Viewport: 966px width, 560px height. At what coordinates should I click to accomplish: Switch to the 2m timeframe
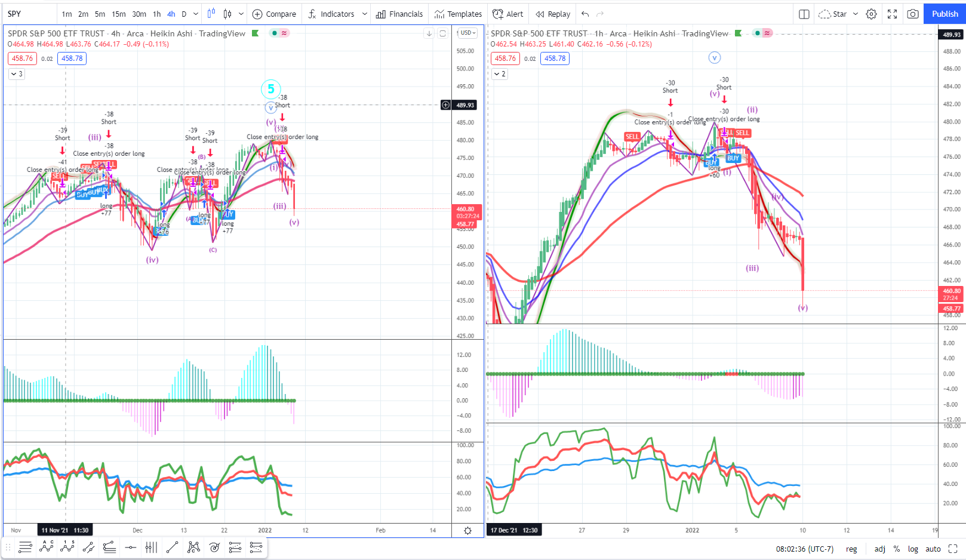pos(83,14)
